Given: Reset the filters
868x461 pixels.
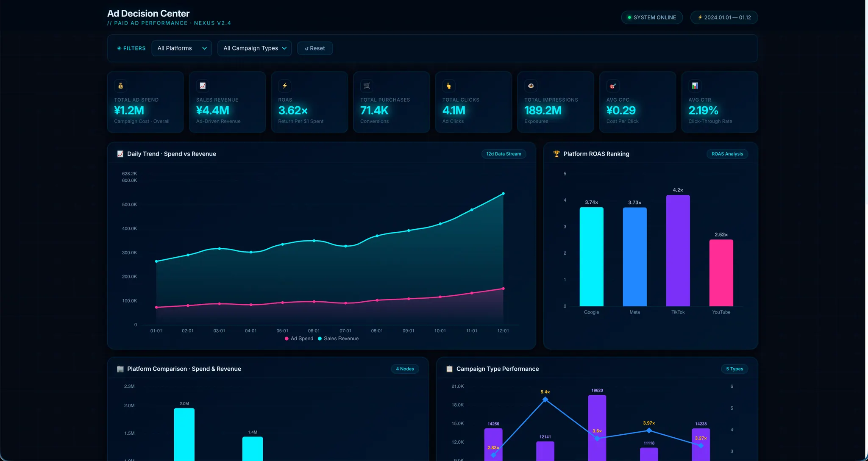Looking at the screenshot, I should point(315,48).
